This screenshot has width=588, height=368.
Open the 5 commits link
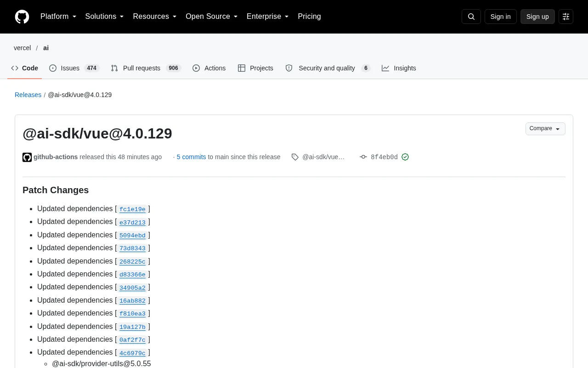coord(191,157)
